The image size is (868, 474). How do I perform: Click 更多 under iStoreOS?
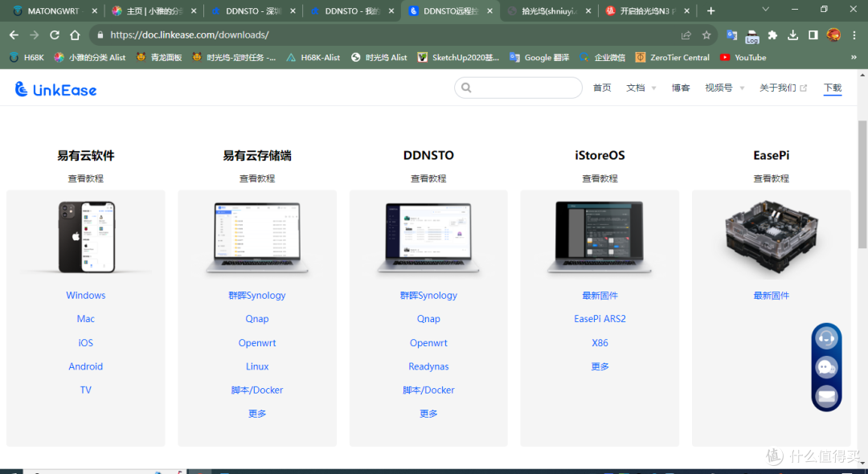tap(600, 366)
